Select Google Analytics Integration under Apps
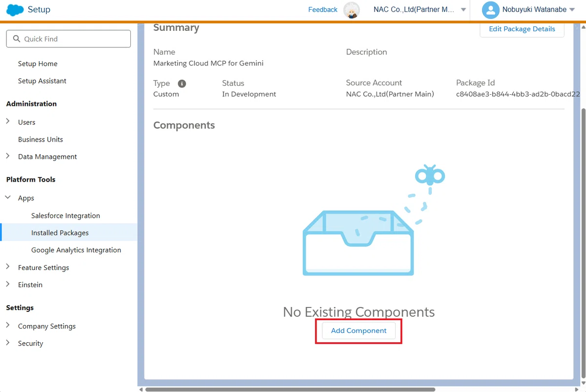 click(76, 250)
